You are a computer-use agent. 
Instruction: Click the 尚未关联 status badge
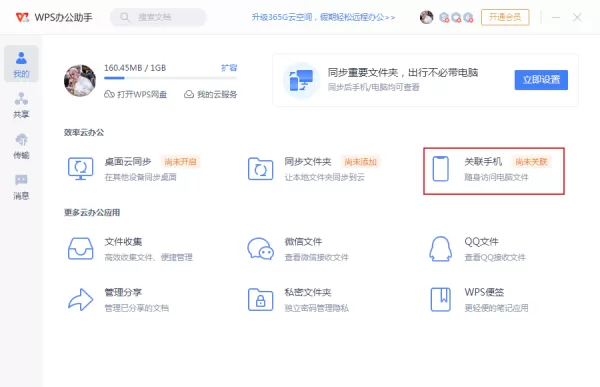coord(532,162)
